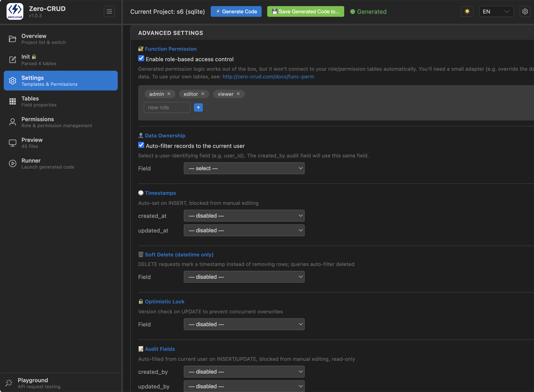Open app settings via the top-right gear icon
534x392 pixels.
(525, 11)
